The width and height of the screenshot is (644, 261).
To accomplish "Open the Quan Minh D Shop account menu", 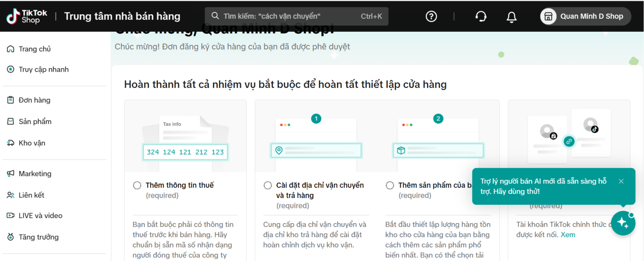I will point(586,16).
